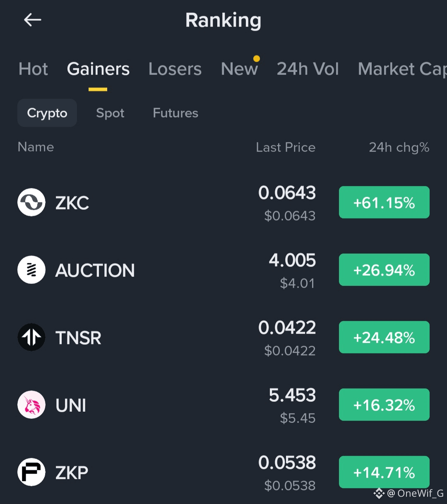Open the Losers tab

click(x=175, y=69)
